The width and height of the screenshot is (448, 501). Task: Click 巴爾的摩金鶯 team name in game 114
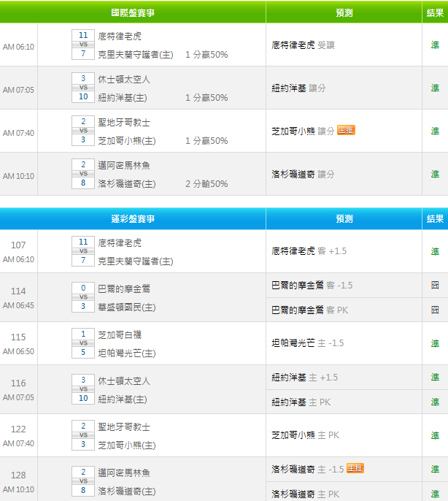pyautogui.click(x=124, y=289)
